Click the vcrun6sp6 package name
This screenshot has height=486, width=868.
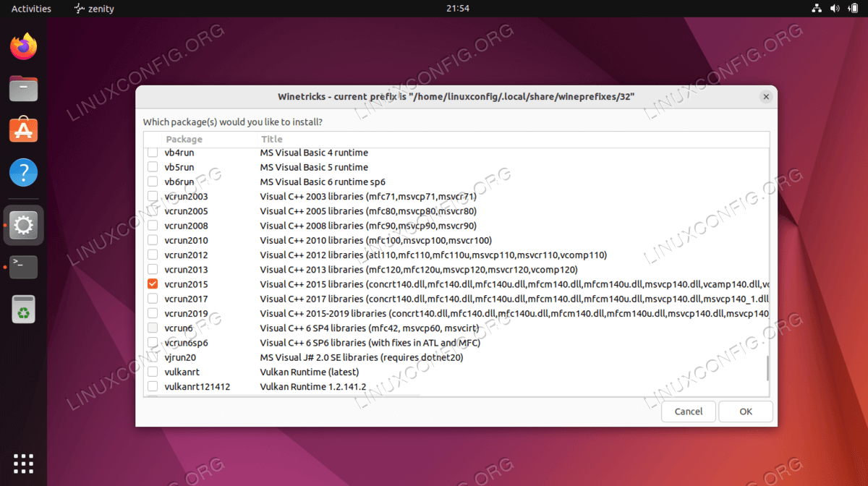pos(186,342)
